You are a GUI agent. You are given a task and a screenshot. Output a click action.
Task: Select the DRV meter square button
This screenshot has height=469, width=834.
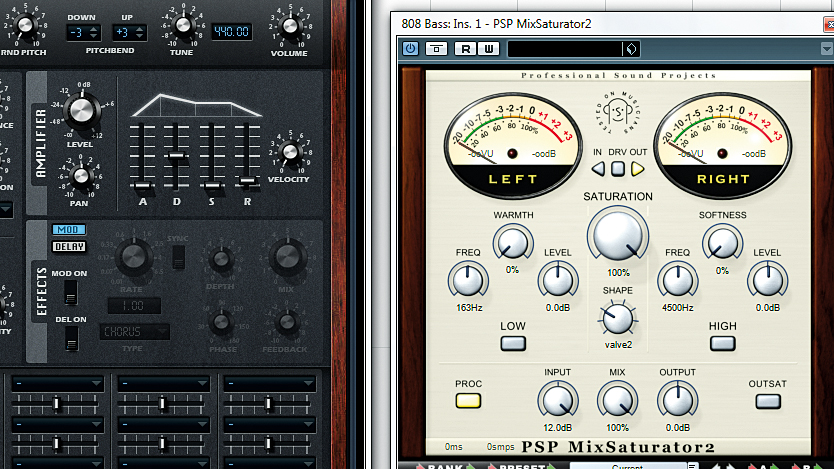[618, 169]
